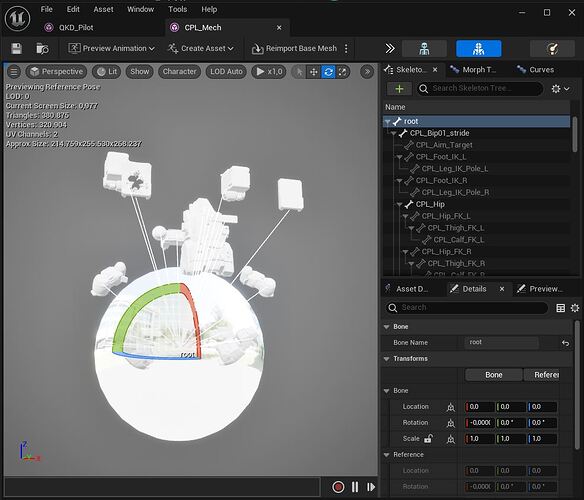Open the toolbar three-dot options menu

(346, 48)
